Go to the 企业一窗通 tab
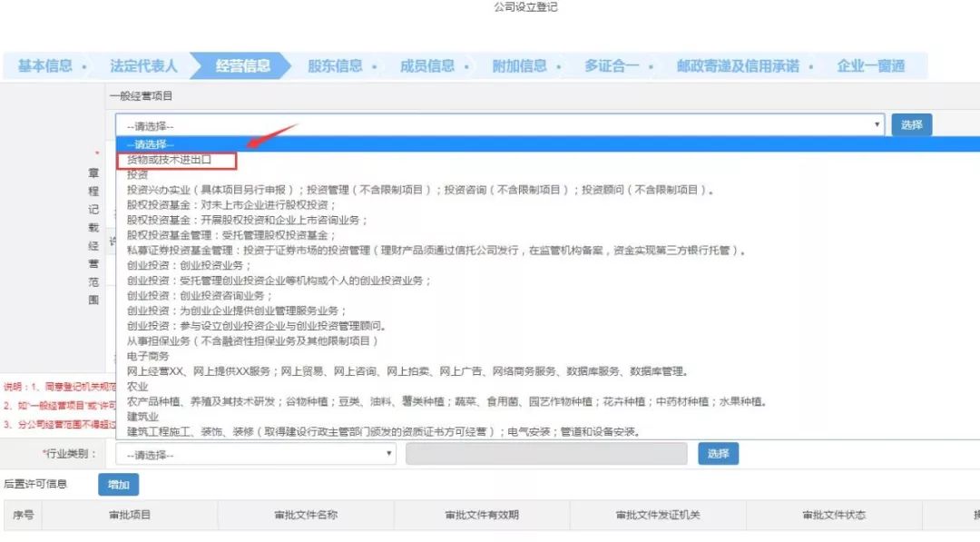 870,66
